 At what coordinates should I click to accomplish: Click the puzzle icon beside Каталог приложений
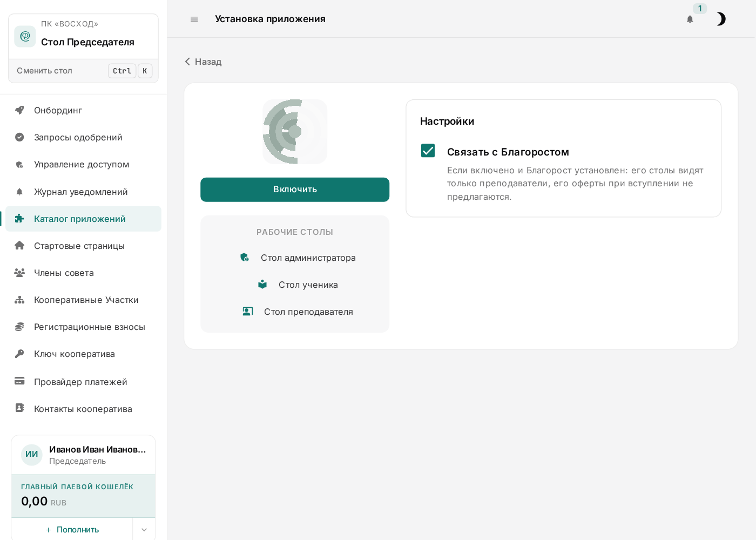[x=19, y=219]
